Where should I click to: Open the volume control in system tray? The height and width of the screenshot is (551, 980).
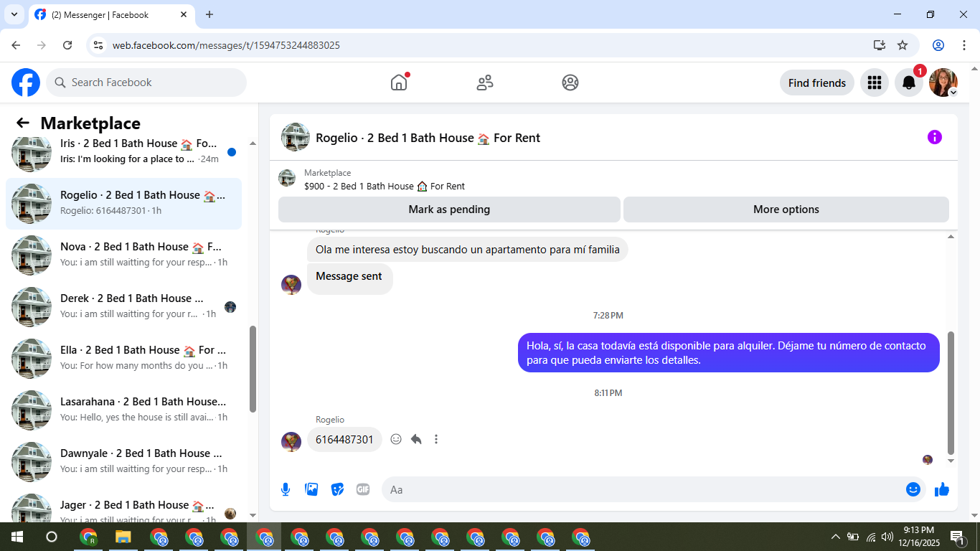tap(887, 537)
